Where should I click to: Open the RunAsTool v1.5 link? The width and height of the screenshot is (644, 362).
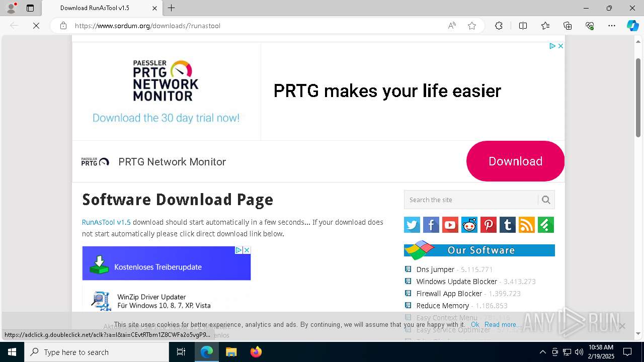106,222
